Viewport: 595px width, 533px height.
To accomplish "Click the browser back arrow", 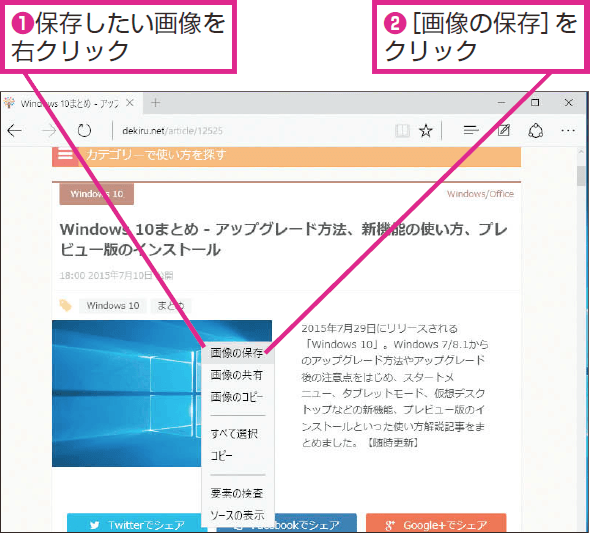I will pos(15,131).
